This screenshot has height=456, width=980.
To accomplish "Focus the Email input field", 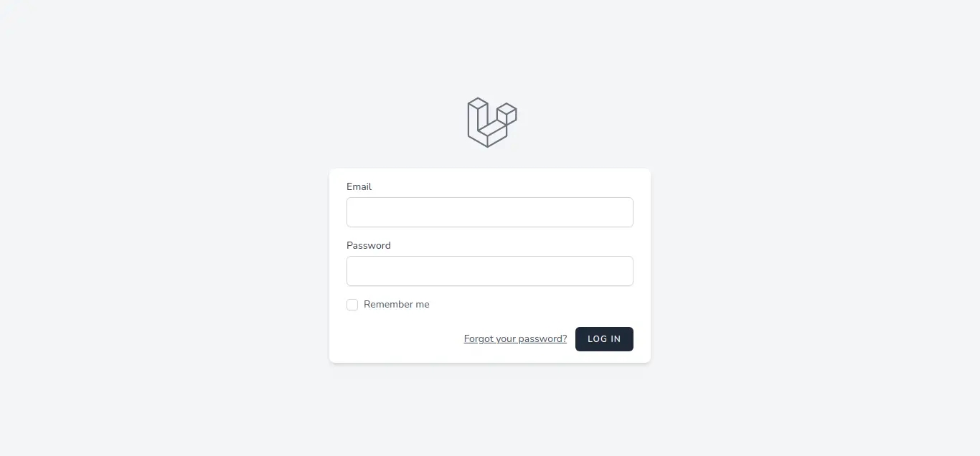I will pos(489,212).
